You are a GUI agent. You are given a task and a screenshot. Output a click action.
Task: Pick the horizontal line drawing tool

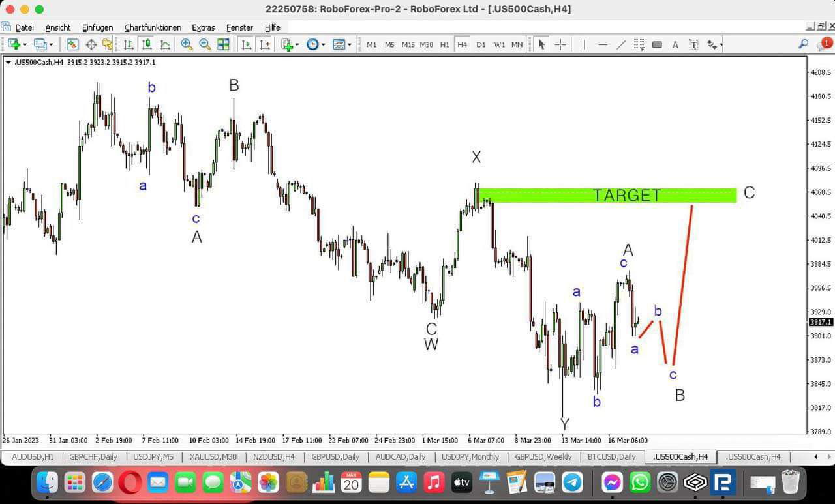603,44
